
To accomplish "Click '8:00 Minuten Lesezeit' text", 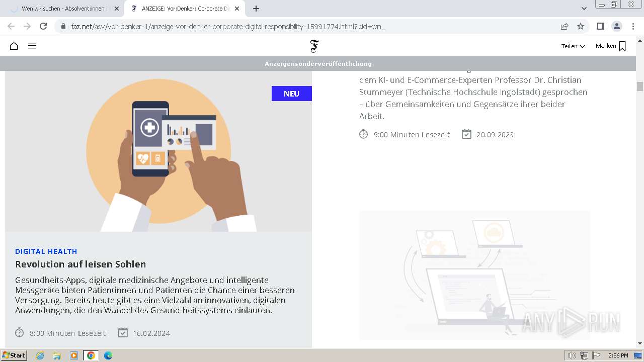I will tap(68, 333).
